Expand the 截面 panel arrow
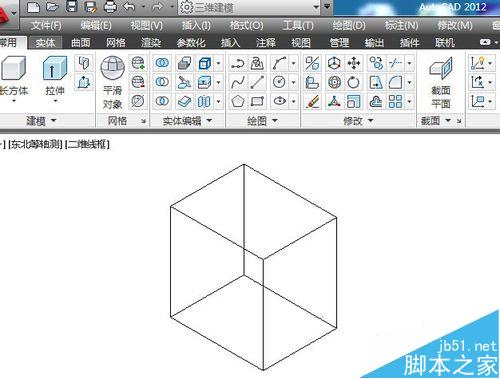This screenshot has height=379, width=500. (448, 120)
